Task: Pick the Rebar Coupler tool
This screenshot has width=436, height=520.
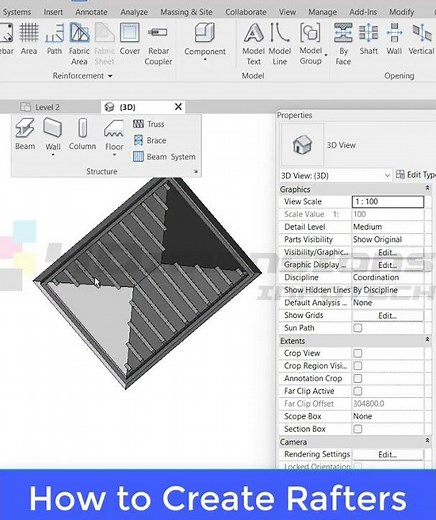Action: click(x=158, y=44)
